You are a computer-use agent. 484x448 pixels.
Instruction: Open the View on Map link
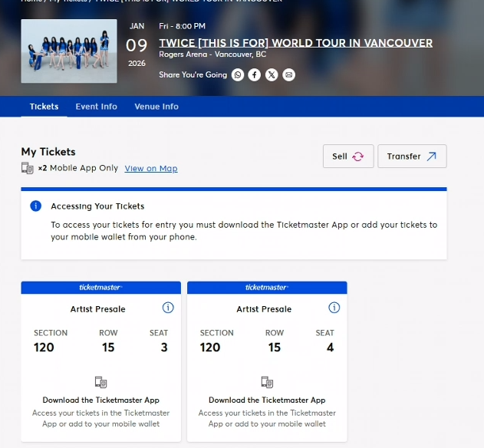coord(151,169)
